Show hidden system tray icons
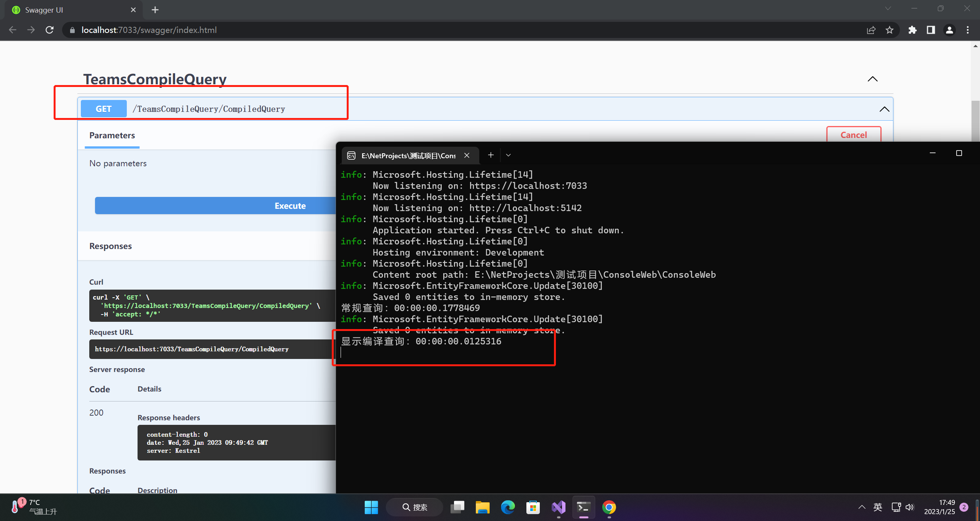Screen dimensions: 980x521 coord(862,507)
